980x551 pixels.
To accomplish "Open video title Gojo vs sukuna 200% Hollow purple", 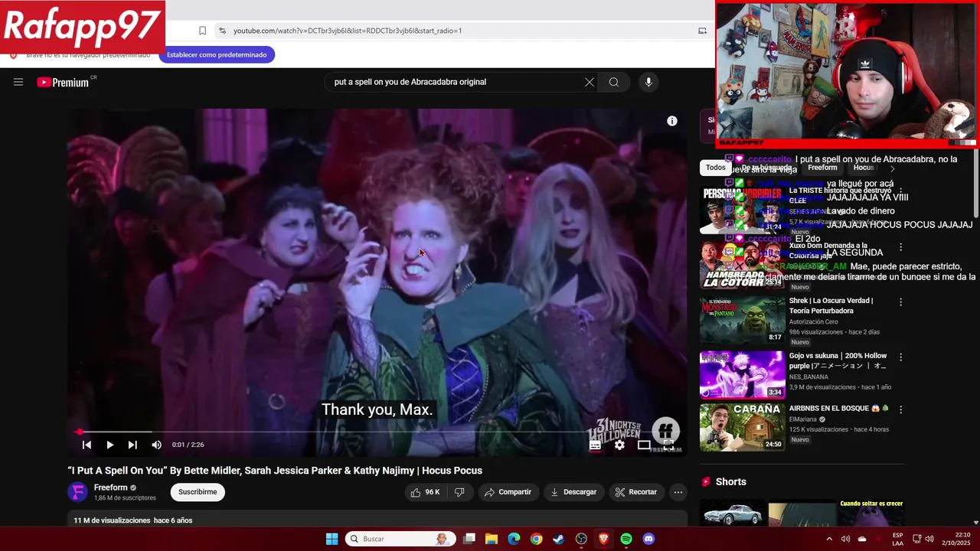I will click(x=838, y=361).
